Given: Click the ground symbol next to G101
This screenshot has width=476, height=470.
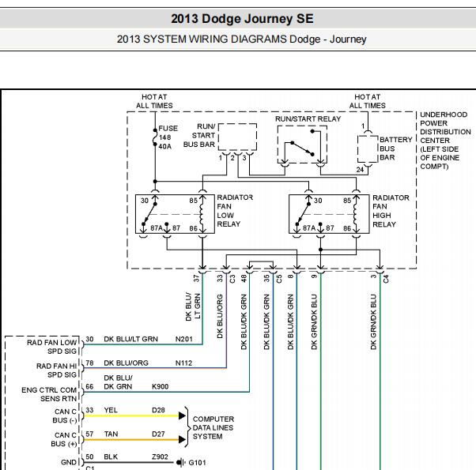Looking at the screenshot, I should [180, 463].
